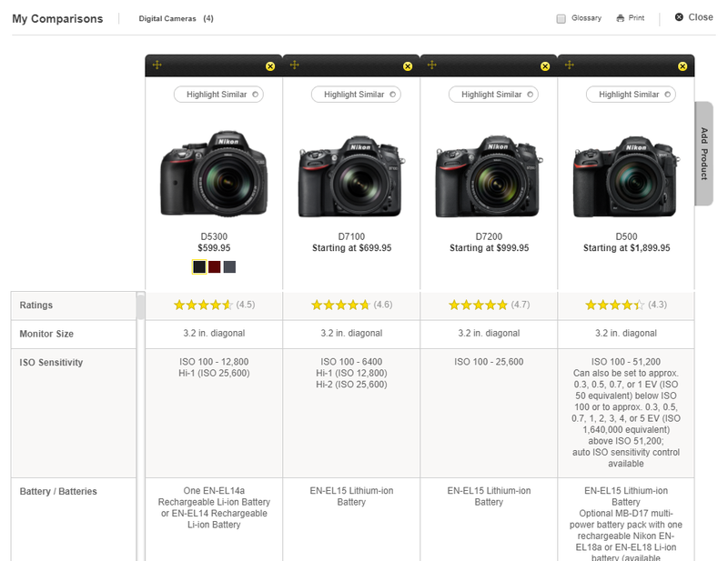Select the gray color swatch for D5300
This screenshot has width=728, height=561.
click(x=229, y=266)
